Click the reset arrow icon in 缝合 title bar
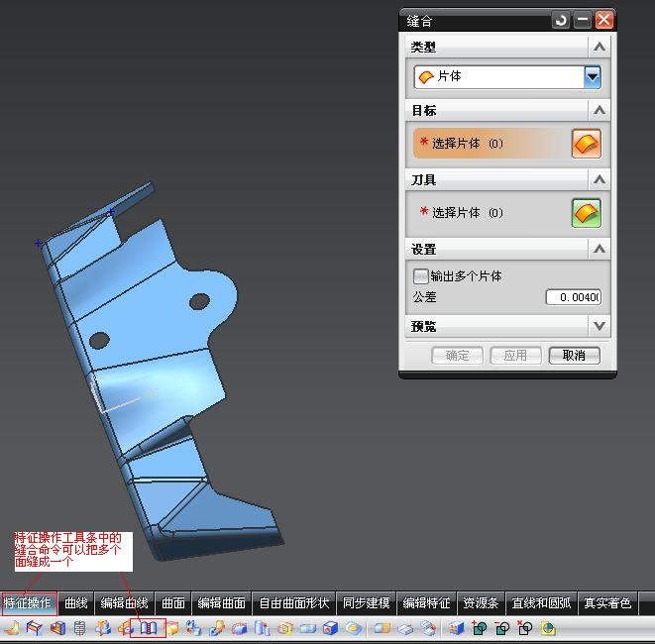Screen dimensions: 655x644 (x=561, y=20)
